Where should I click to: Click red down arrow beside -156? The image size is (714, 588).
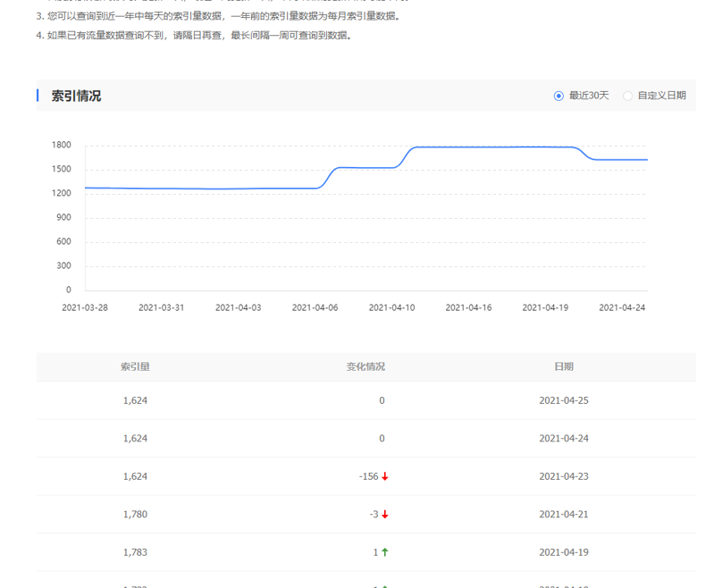(x=385, y=476)
